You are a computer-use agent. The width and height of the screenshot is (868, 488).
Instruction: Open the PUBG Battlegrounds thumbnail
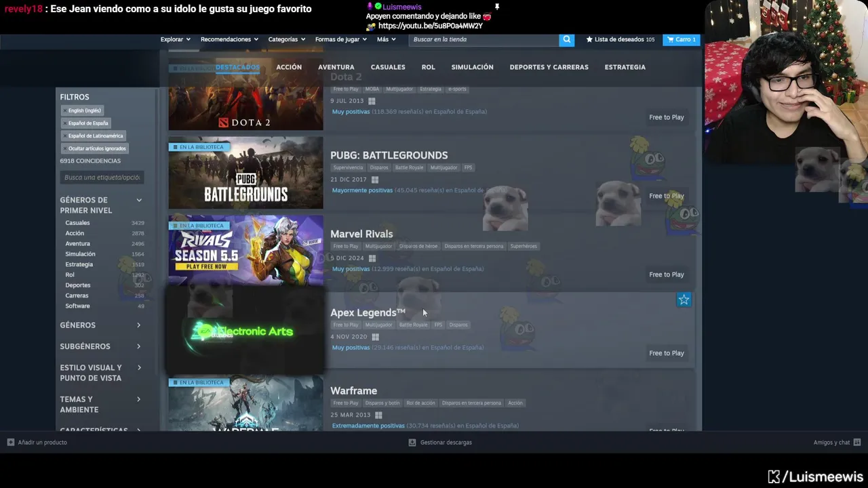pos(245,173)
